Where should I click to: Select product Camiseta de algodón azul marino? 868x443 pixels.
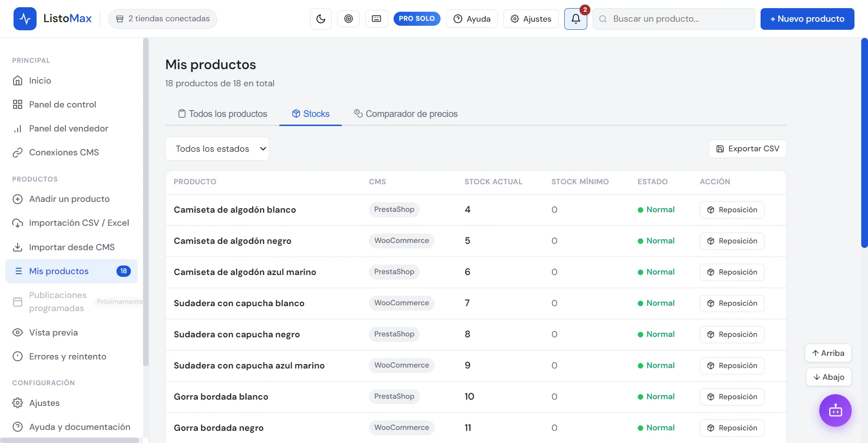pyautogui.click(x=245, y=272)
